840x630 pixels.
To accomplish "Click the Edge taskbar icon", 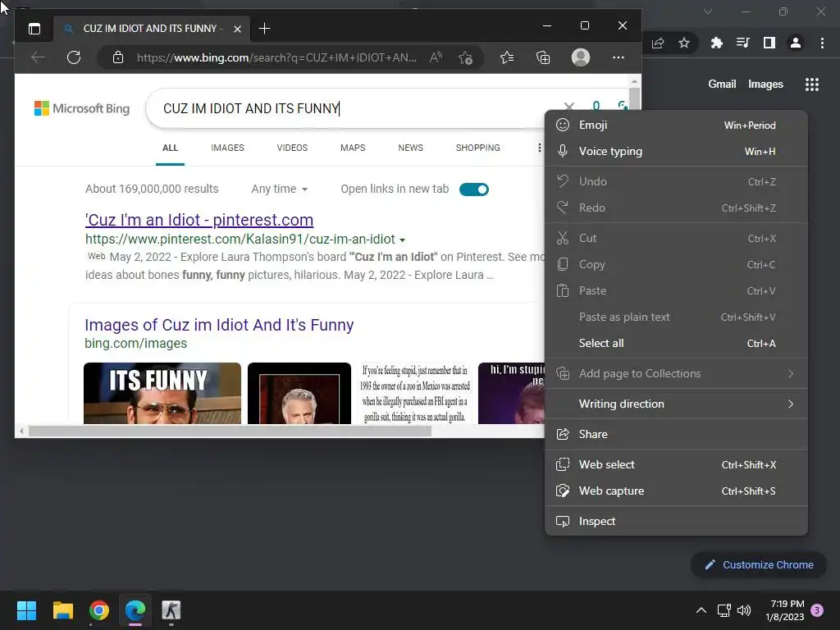I will (135, 610).
